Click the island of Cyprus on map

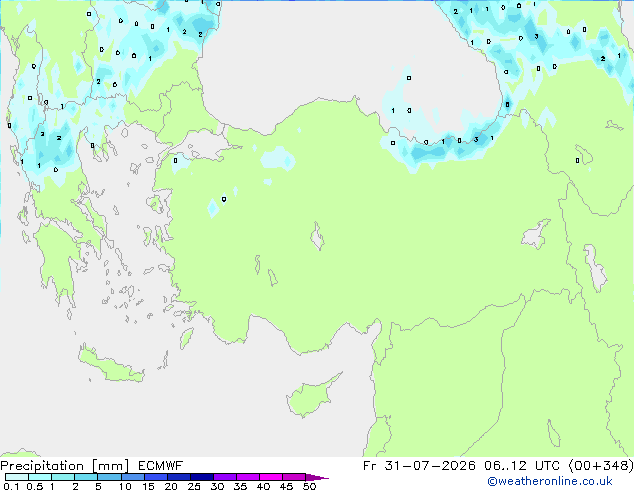coord(311,397)
